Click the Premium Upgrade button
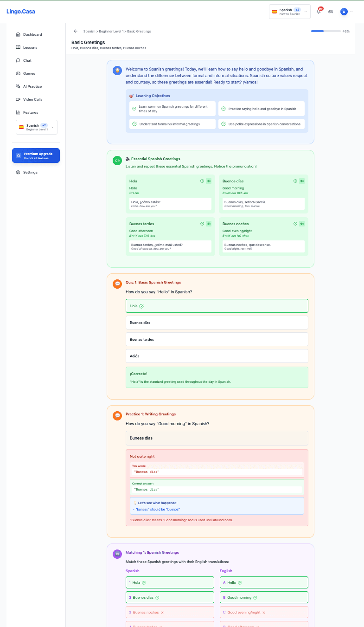364x627 pixels. point(36,155)
